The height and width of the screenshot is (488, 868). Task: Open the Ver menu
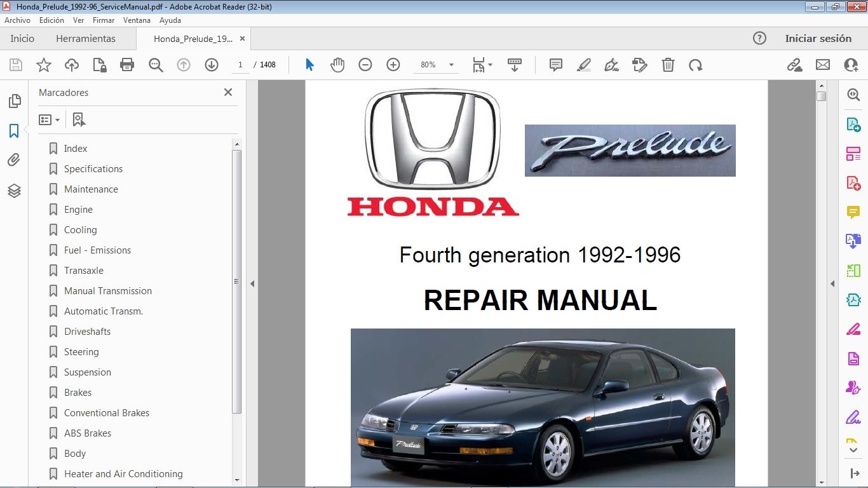coord(78,20)
